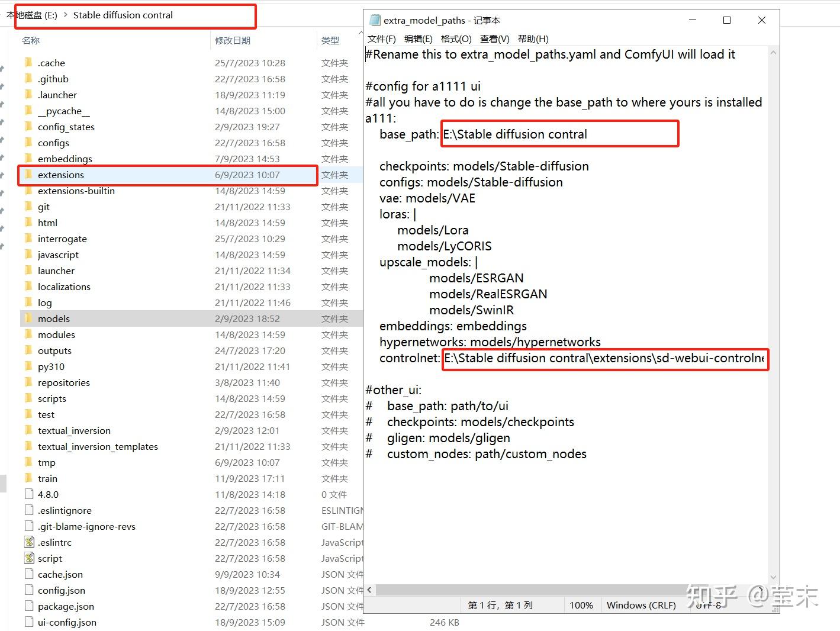Viewport: 840px width, 631px height.
Task: Open the 格式(O) menu in Notepad
Action: 456,39
